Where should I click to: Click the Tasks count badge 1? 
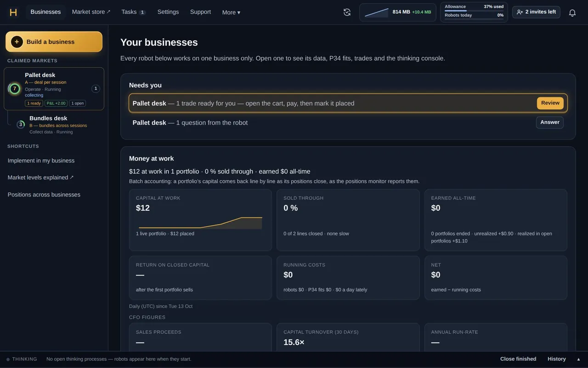point(142,12)
